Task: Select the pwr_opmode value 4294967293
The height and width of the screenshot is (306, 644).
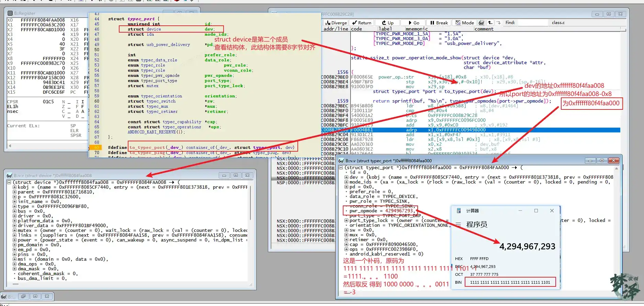Action: tap(399, 211)
